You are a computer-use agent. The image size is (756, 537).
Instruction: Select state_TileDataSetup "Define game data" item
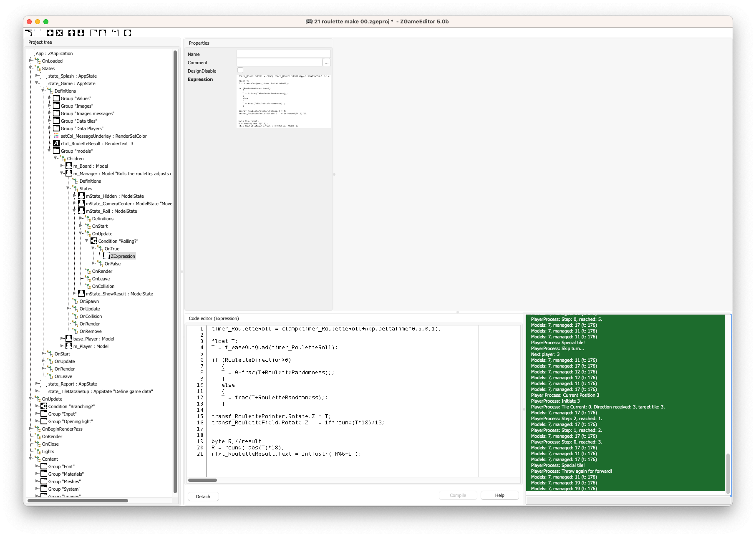coord(101,391)
